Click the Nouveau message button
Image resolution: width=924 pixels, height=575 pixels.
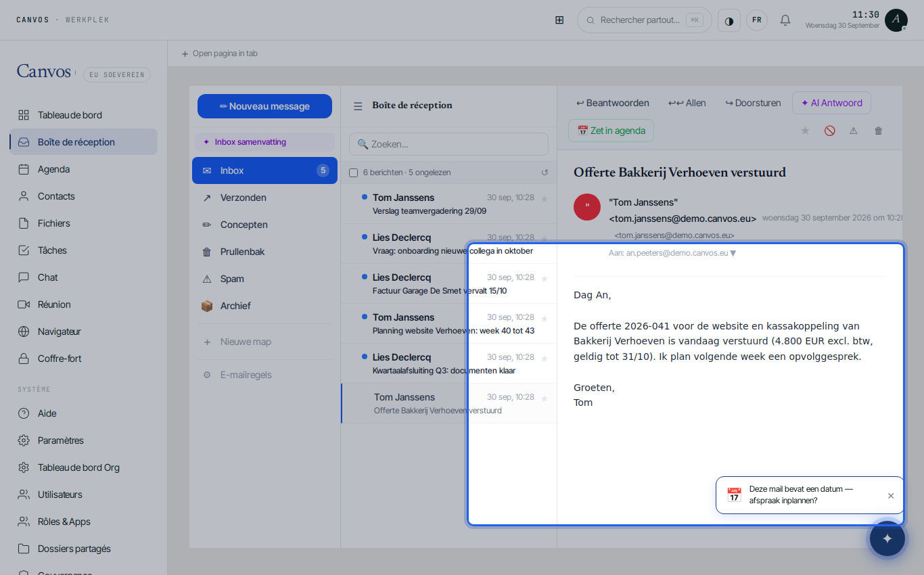pyautogui.click(x=264, y=106)
